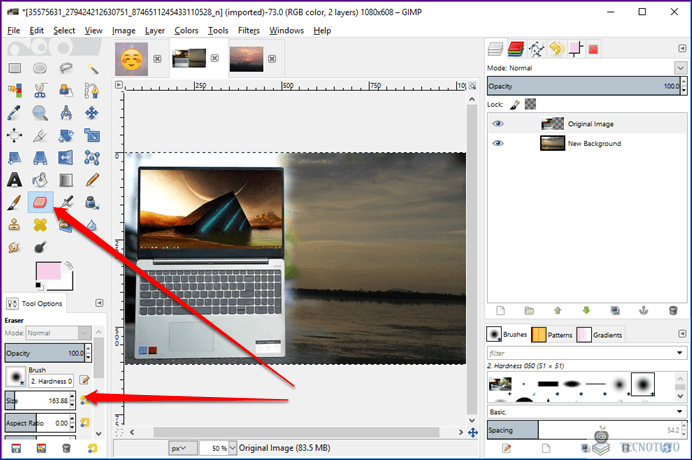Select the Gradient blend tool

click(x=66, y=180)
